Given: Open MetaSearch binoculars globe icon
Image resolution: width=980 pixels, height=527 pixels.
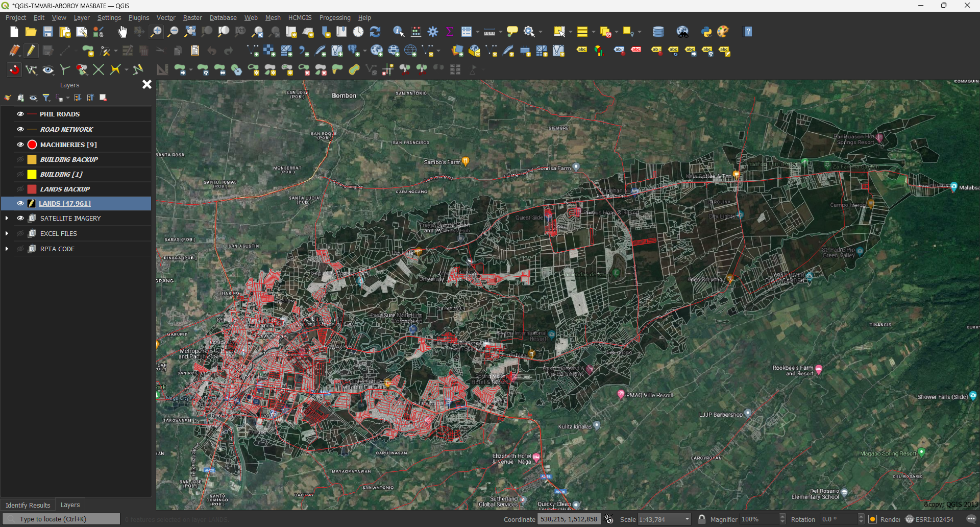Looking at the screenshot, I should pos(682,32).
